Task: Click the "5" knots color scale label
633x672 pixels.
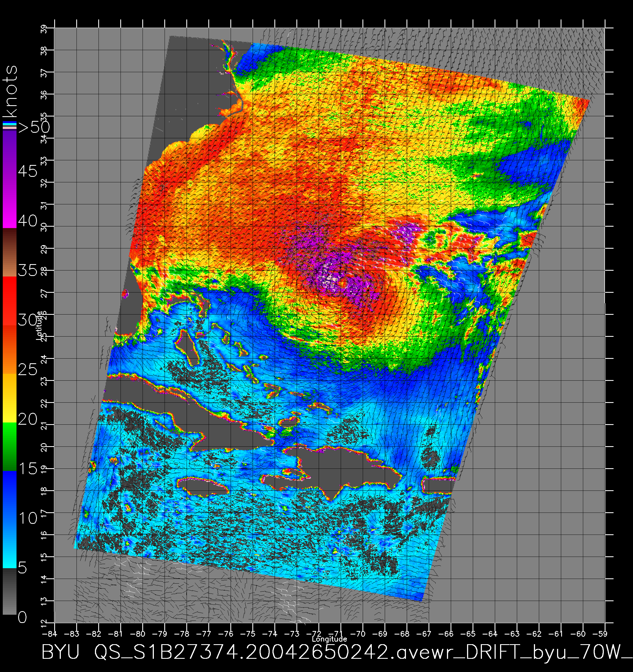Action: 22,568
